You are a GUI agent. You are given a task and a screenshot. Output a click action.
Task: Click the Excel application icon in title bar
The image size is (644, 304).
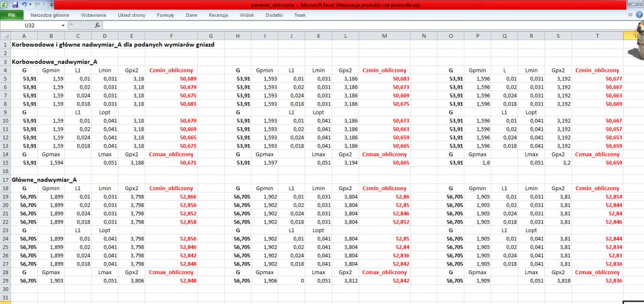pyautogui.click(x=4, y=5)
